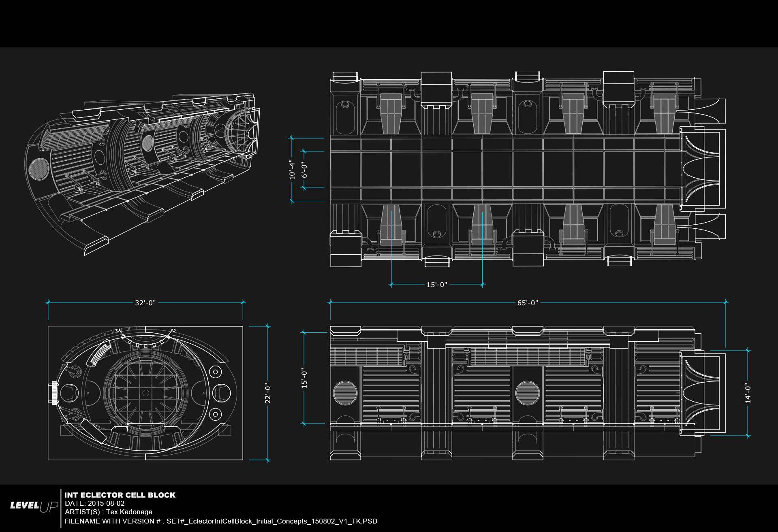Click the ARTIST(S) : Tex Kadonaga line

click(x=109, y=512)
